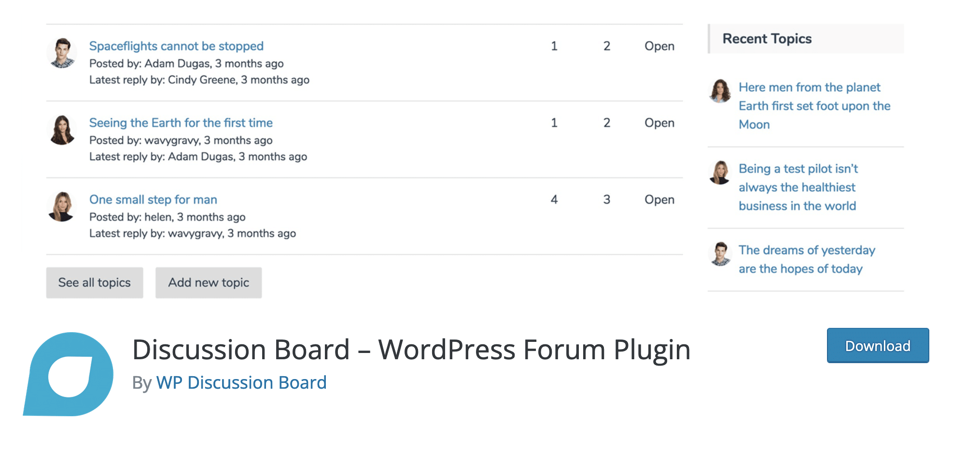This screenshot has width=980, height=451.
Task: Click the See all topics button
Action: pyautogui.click(x=95, y=282)
